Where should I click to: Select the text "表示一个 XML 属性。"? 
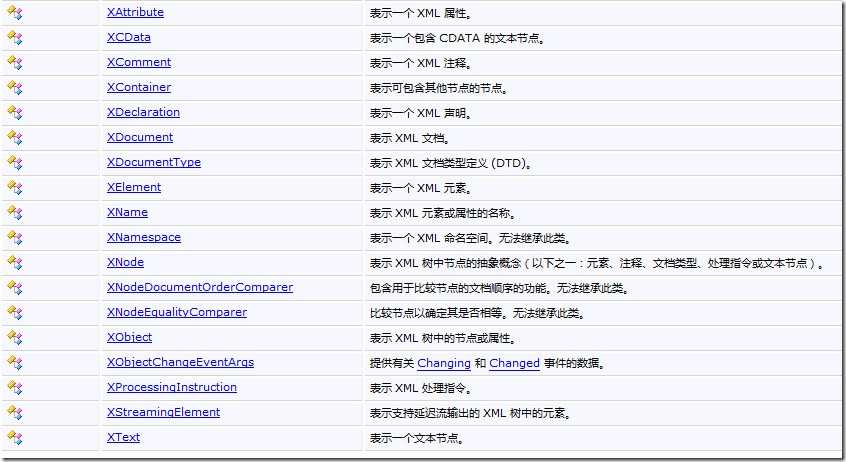(x=421, y=13)
